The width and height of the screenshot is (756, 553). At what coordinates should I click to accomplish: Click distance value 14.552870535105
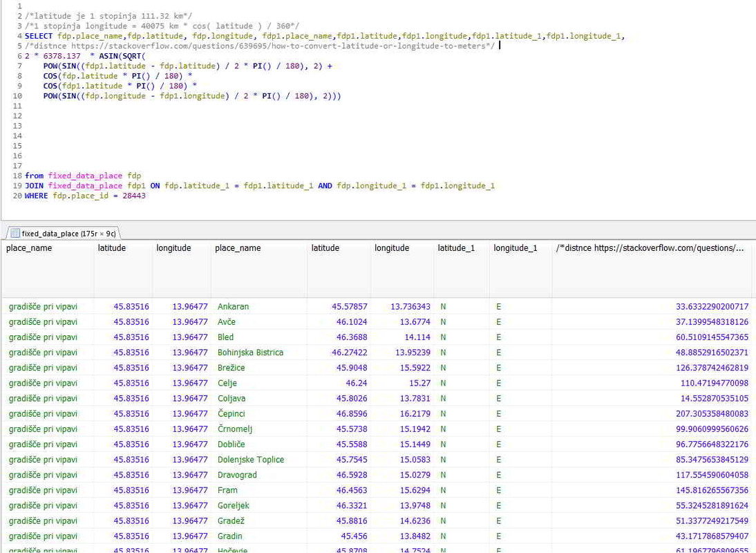[715, 399]
